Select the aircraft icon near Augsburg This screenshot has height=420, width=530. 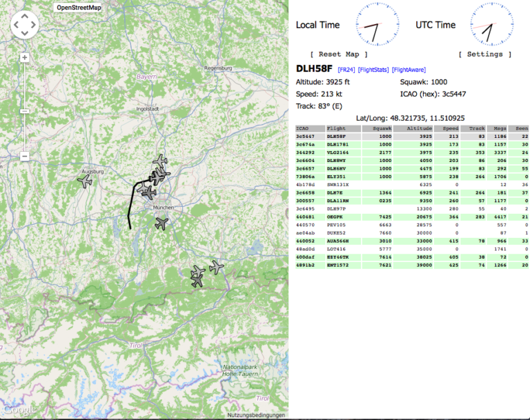(86, 181)
